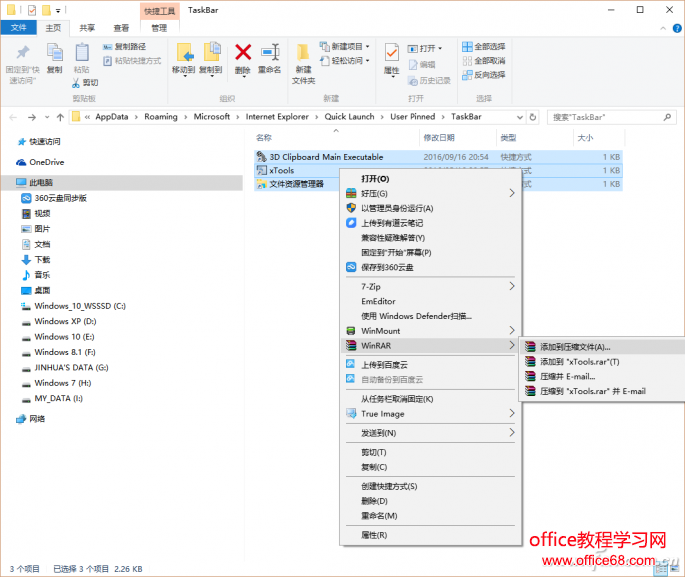Open the Downloads (下载) folder in the sidebar
685x577 pixels.
click(x=36, y=259)
